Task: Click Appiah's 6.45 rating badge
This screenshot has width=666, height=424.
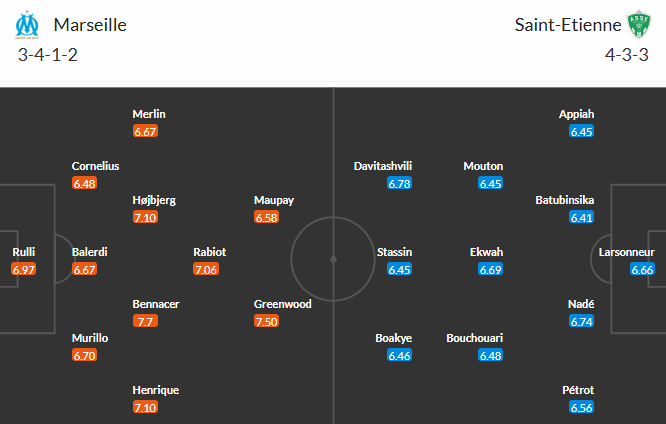Action: point(581,132)
